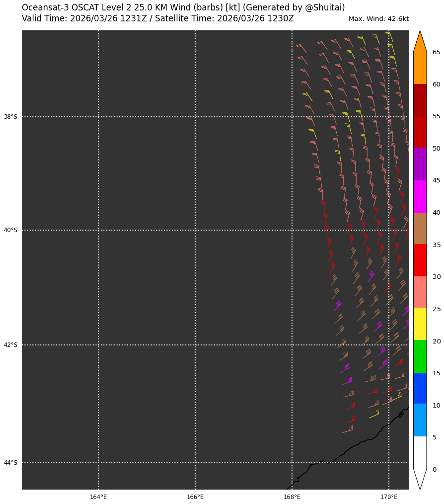The width and height of the screenshot is (444, 504).
Task: Select the salmon 25–30 kt colorbar band
Action: 420,292
